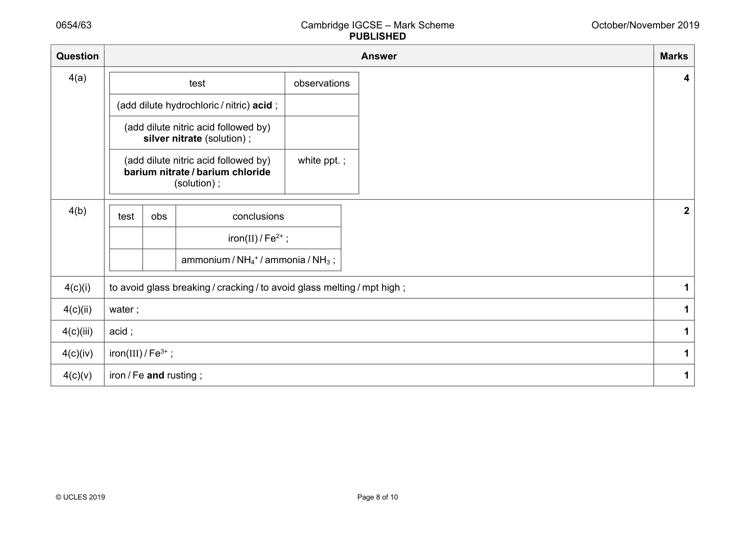Click the 'silver nitrate (solution)' test cell

197,133
